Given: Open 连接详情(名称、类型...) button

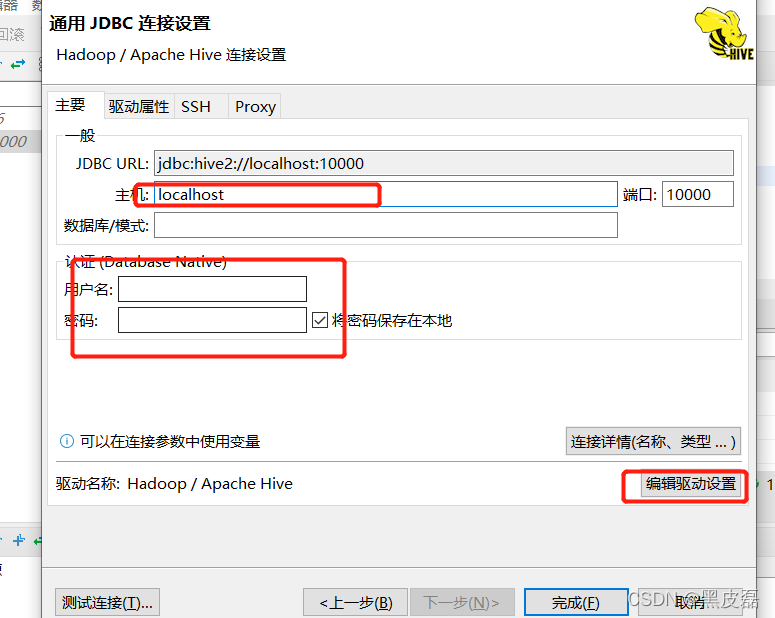Looking at the screenshot, I should [653, 441].
